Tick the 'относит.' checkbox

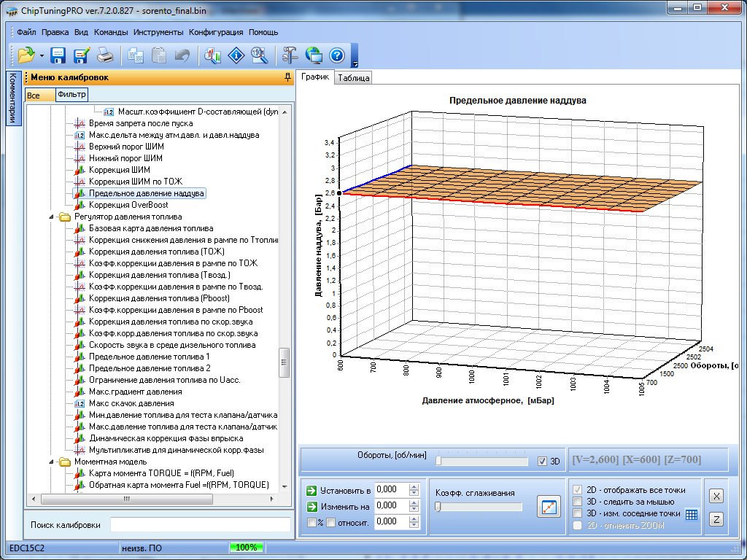[331, 522]
